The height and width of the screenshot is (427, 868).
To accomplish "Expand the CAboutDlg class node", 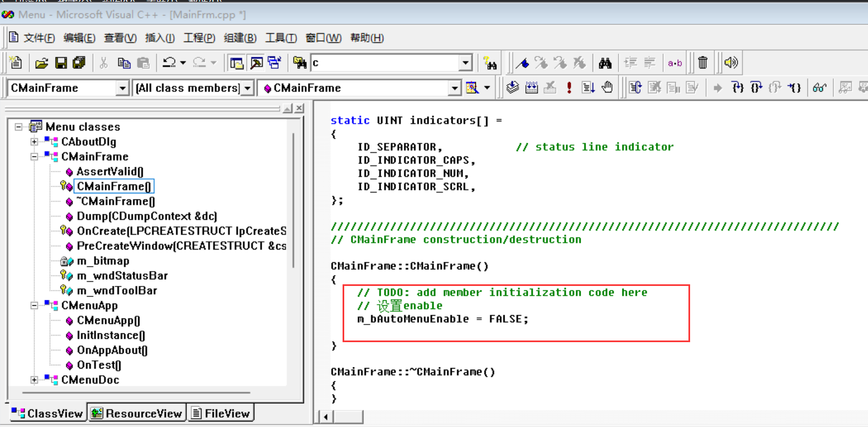I will (34, 142).
